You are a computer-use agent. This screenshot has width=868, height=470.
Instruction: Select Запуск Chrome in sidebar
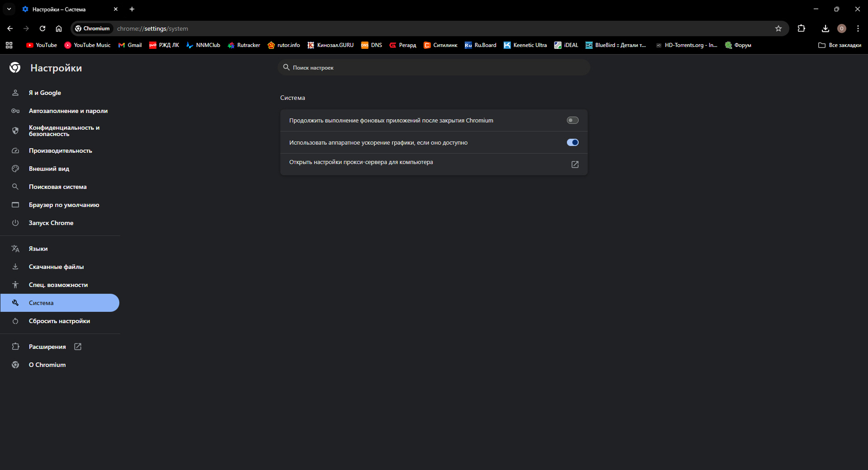(60, 223)
